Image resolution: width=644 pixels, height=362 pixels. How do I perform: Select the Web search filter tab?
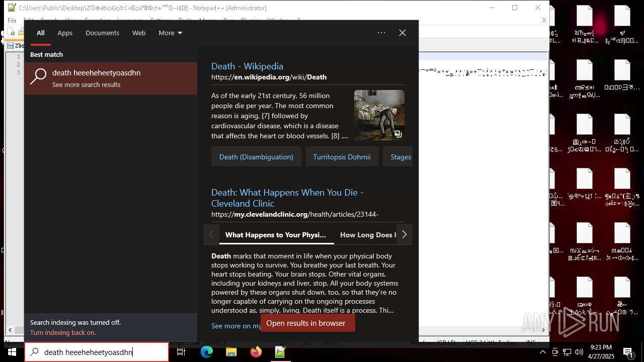[139, 33]
